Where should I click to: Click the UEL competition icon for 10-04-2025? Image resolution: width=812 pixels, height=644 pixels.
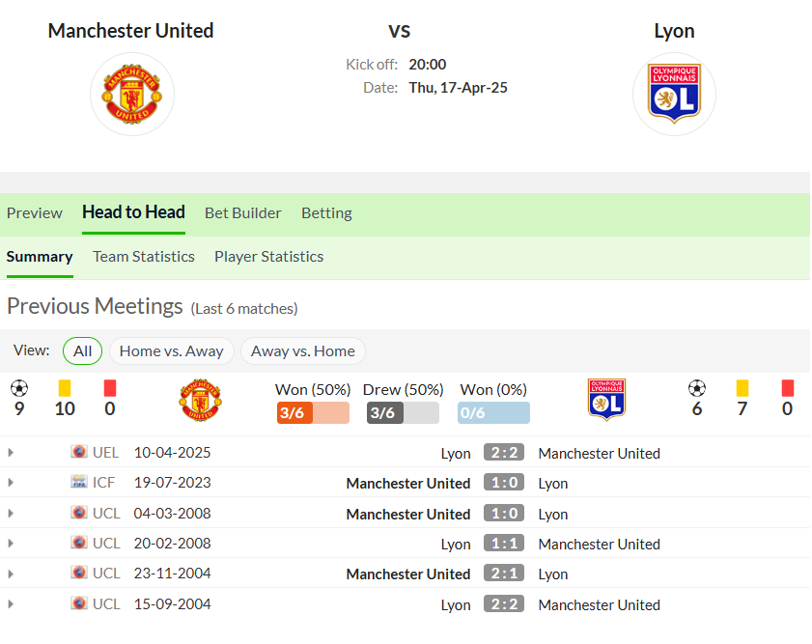[x=79, y=452]
